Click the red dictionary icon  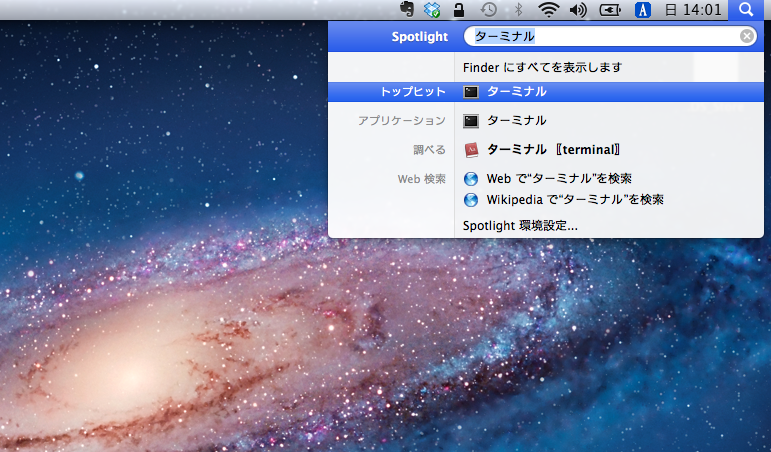click(471, 150)
